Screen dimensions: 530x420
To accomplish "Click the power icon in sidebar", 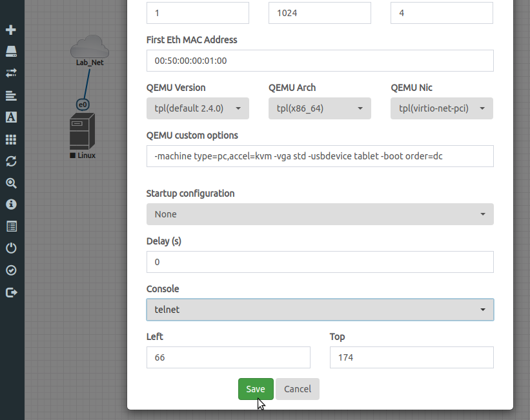I will point(11,248).
